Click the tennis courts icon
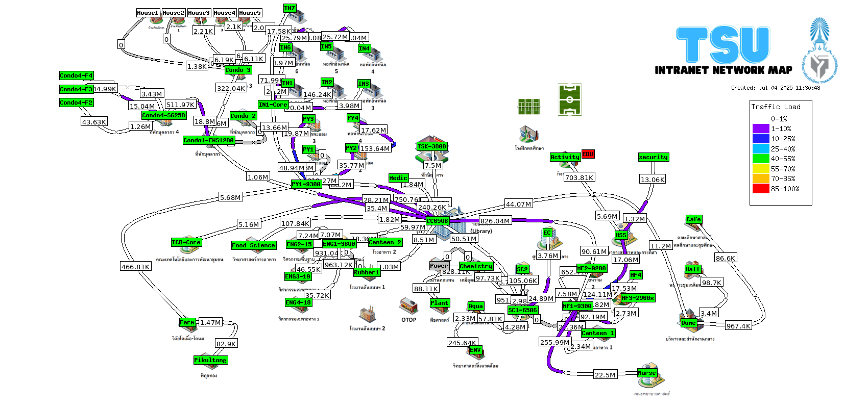 [529, 107]
